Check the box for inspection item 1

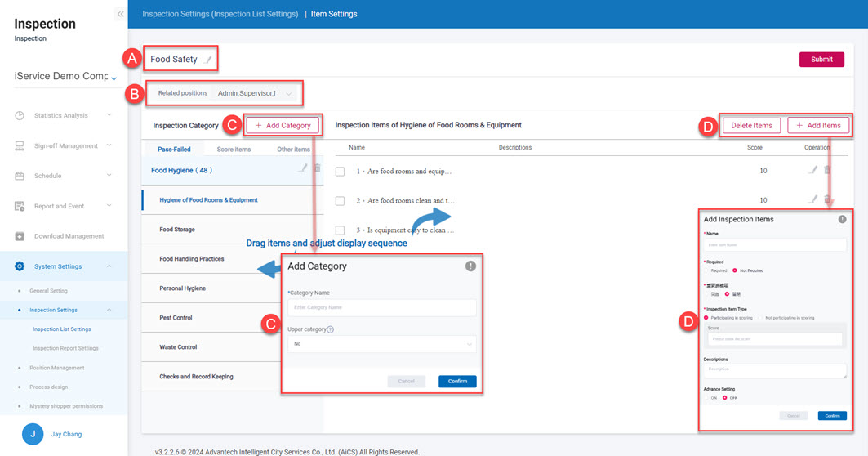[341, 172]
